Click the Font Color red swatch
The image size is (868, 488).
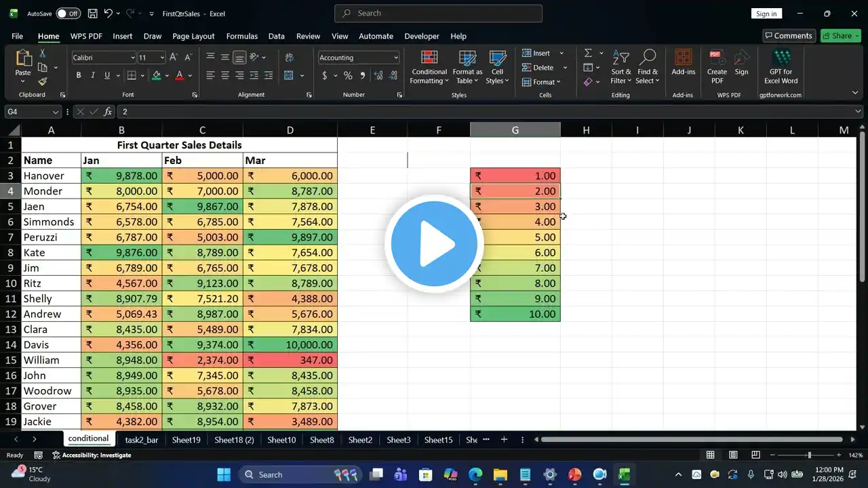coord(179,75)
